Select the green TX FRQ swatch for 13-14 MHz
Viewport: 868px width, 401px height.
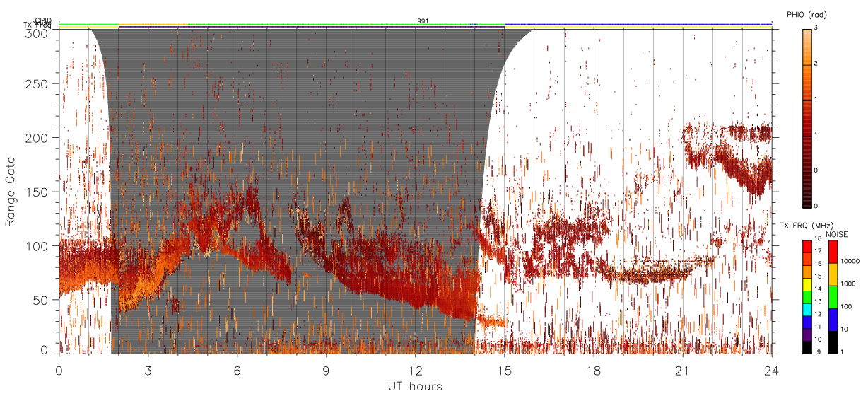[807, 297]
